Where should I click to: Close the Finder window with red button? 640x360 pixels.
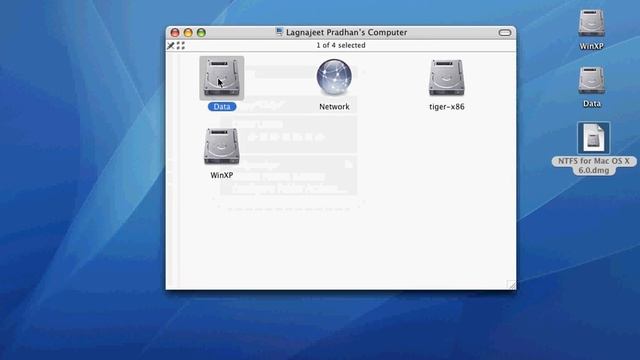point(175,33)
